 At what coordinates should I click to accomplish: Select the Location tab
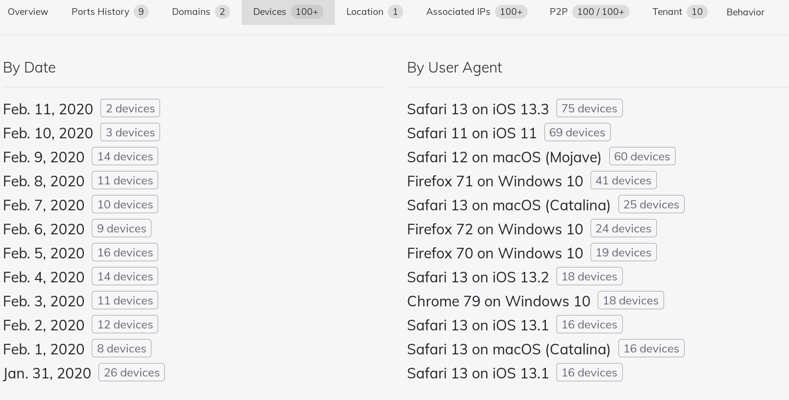(374, 12)
